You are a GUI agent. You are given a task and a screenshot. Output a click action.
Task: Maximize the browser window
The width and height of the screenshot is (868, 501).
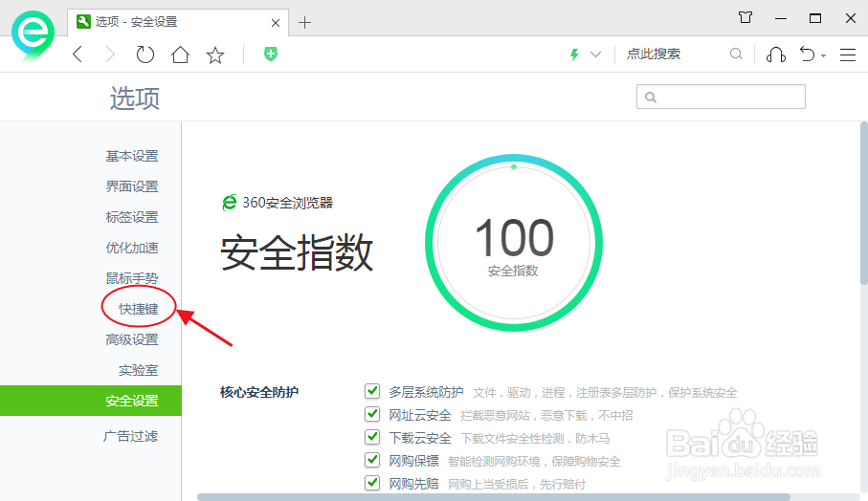(x=814, y=18)
